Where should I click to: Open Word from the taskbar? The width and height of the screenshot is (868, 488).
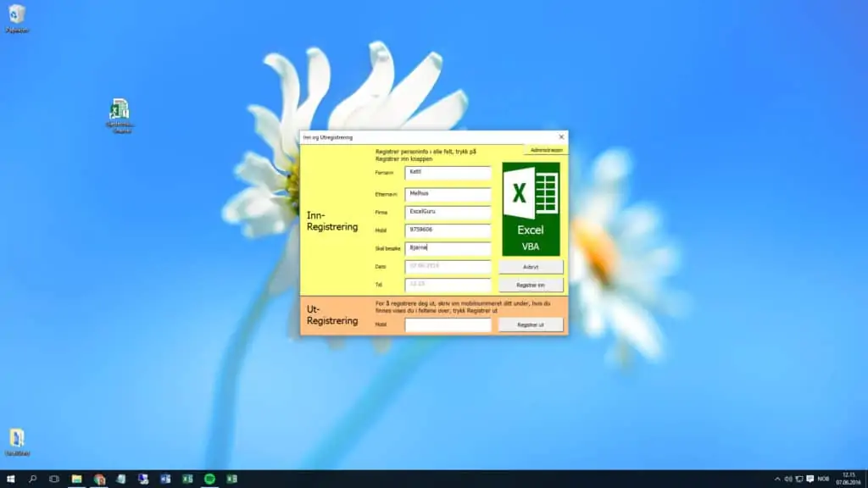[x=165, y=479]
